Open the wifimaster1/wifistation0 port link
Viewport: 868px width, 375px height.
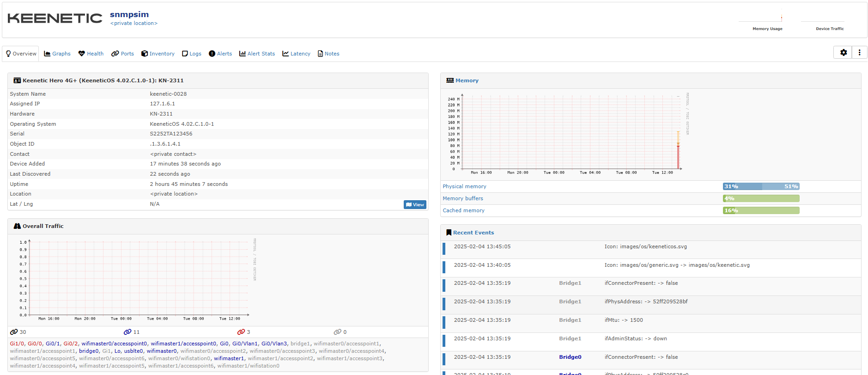(x=248, y=366)
